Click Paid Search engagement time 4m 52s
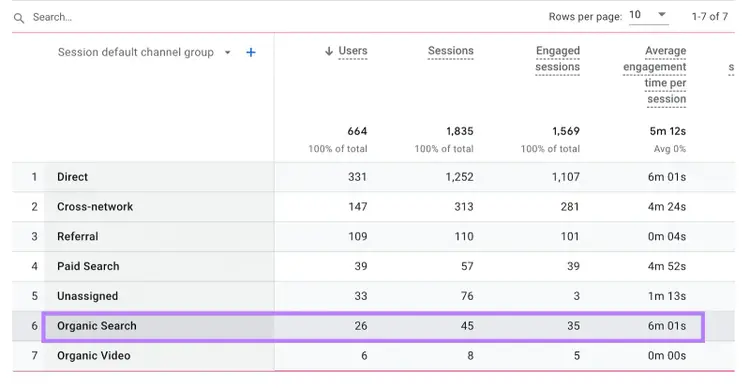Screen dimensions: 750x388 667,266
